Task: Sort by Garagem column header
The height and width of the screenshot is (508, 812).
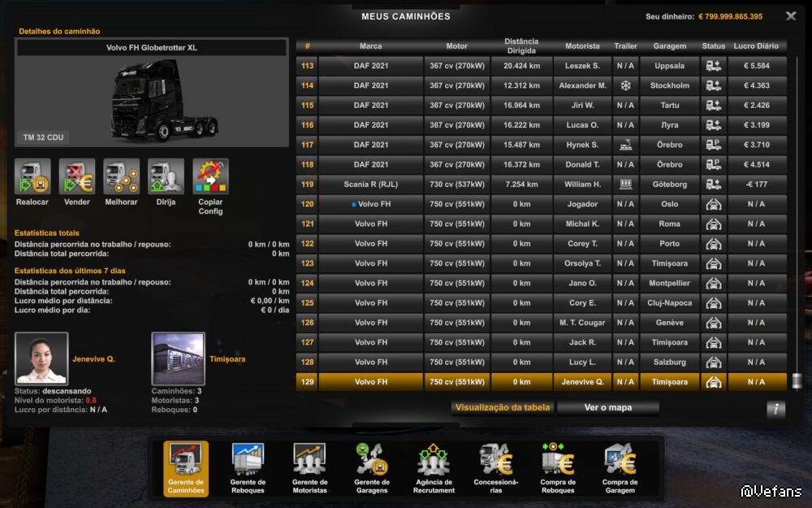Action: coord(670,46)
